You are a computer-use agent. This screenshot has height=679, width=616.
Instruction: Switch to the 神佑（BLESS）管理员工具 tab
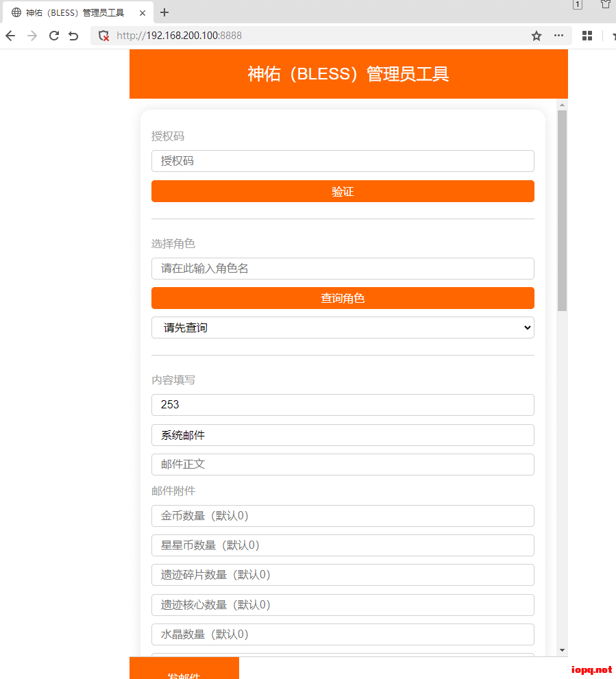pyautogui.click(x=75, y=12)
